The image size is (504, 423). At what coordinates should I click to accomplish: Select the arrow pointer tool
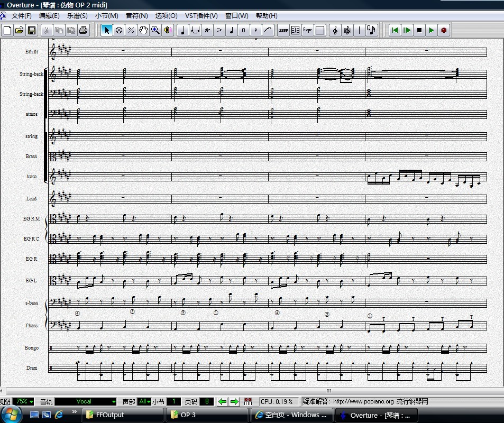107,30
